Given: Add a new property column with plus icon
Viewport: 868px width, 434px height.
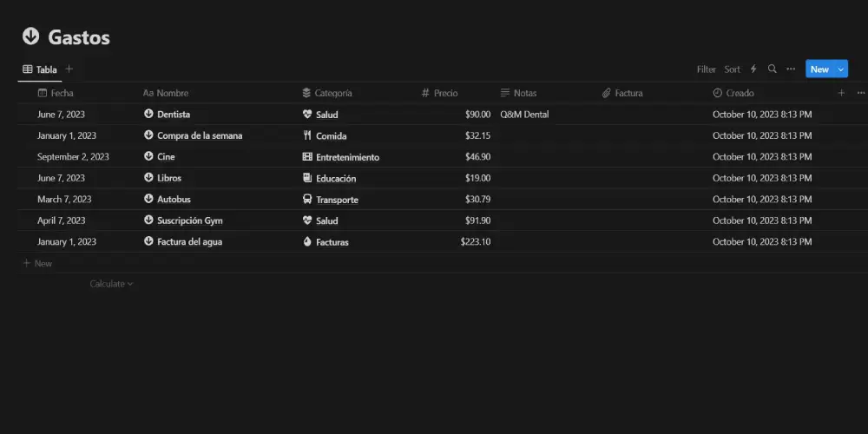Looking at the screenshot, I should click(x=840, y=93).
